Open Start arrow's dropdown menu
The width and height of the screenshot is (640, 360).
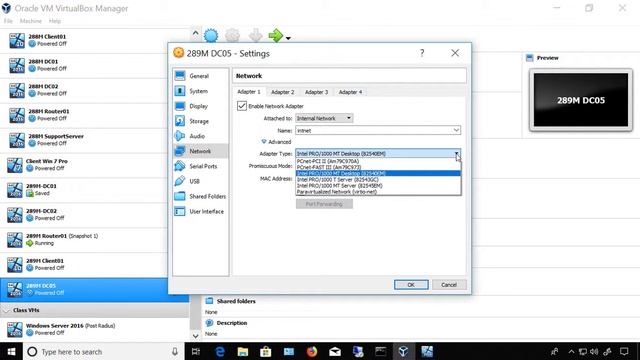click(288, 38)
